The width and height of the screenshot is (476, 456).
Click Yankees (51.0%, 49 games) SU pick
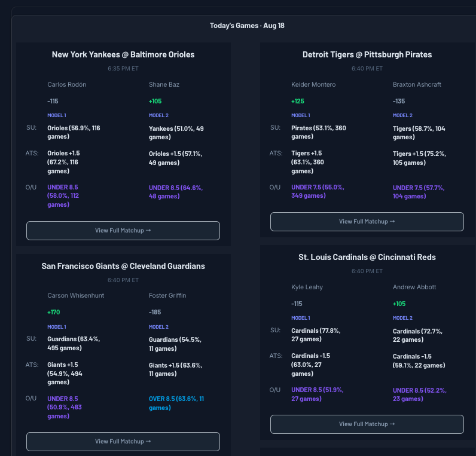pos(176,133)
